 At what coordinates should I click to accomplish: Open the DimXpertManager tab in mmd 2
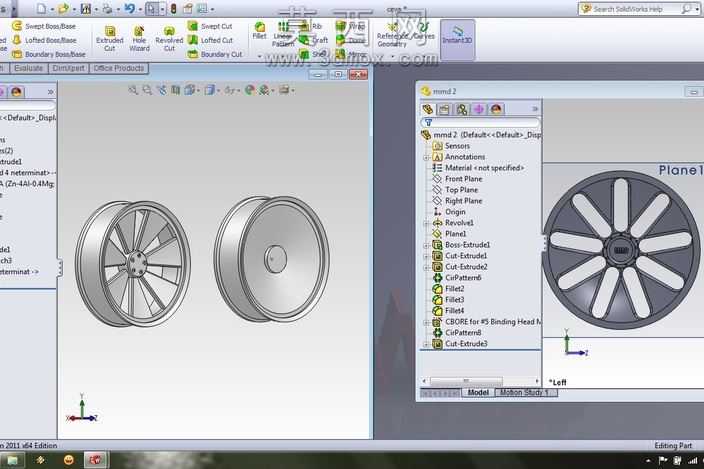point(479,109)
